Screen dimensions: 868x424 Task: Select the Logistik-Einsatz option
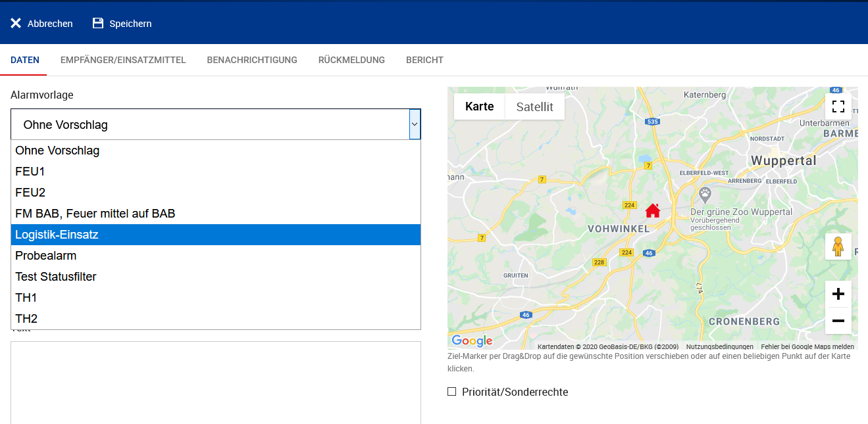[x=216, y=235]
